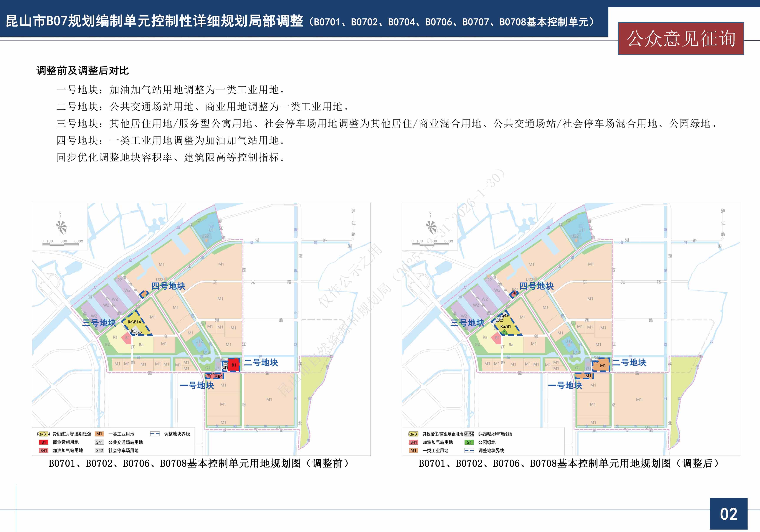This screenshot has width=760, height=532.
Task: Click the 调整前及调整后对比 heading
Action: pyautogui.click(x=83, y=71)
